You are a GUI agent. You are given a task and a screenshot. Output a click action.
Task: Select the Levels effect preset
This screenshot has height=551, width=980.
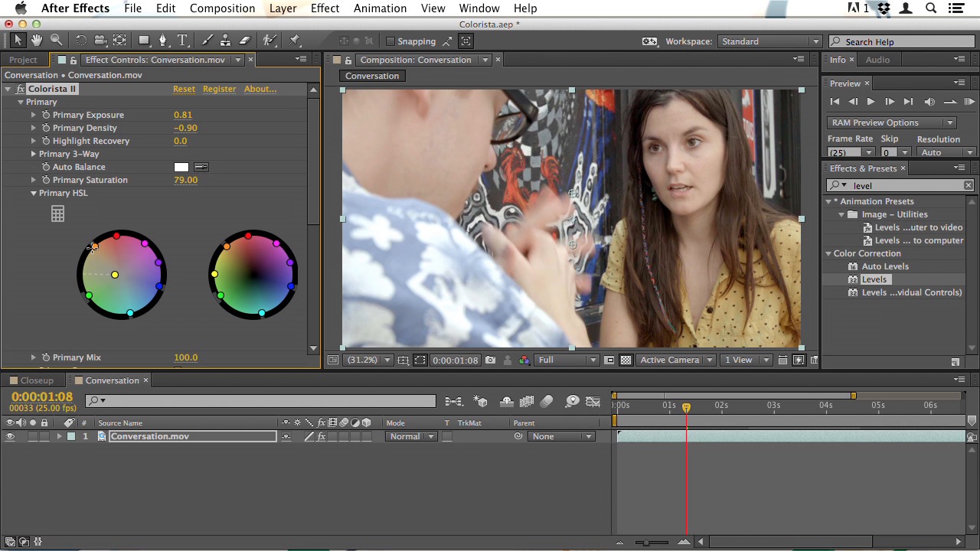coord(874,279)
